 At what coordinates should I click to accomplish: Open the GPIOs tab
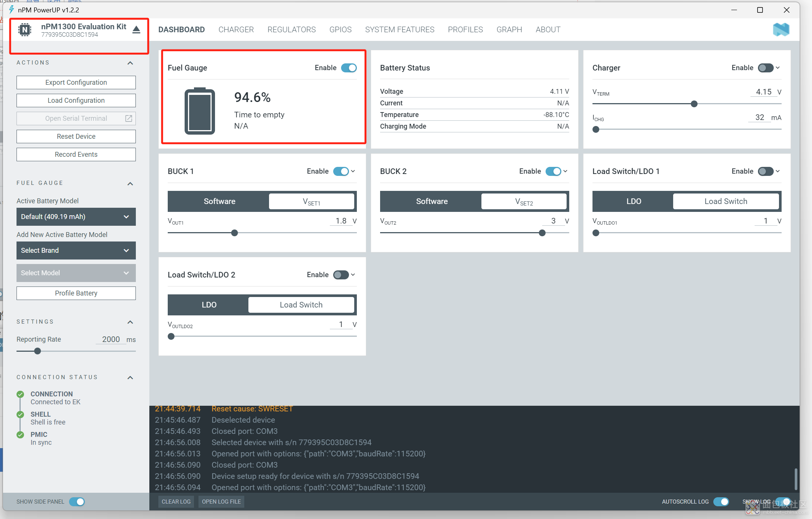pos(340,30)
